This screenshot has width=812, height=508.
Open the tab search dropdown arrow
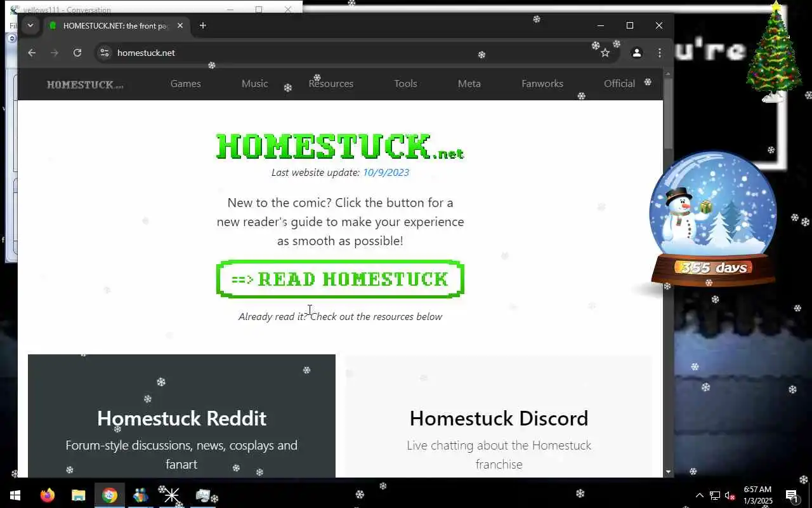(30, 25)
